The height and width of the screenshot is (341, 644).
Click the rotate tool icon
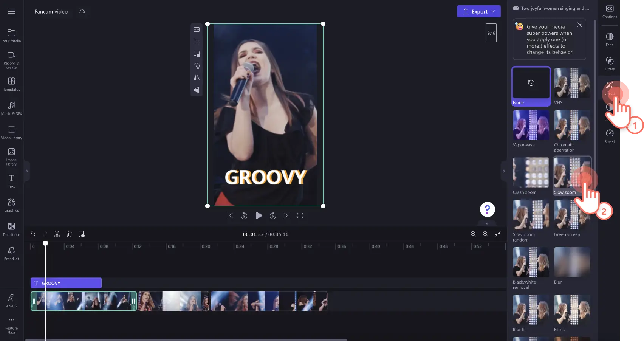pos(197,66)
